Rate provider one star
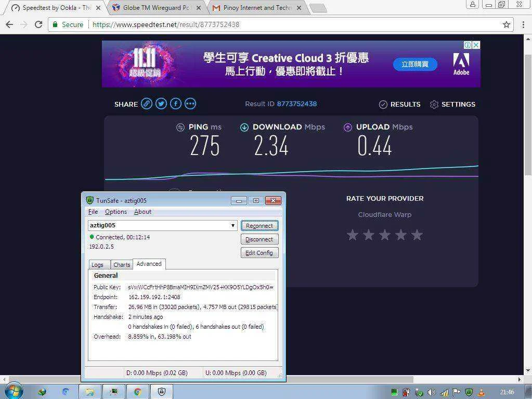The height and width of the screenshot is (399, 532). 353,235
